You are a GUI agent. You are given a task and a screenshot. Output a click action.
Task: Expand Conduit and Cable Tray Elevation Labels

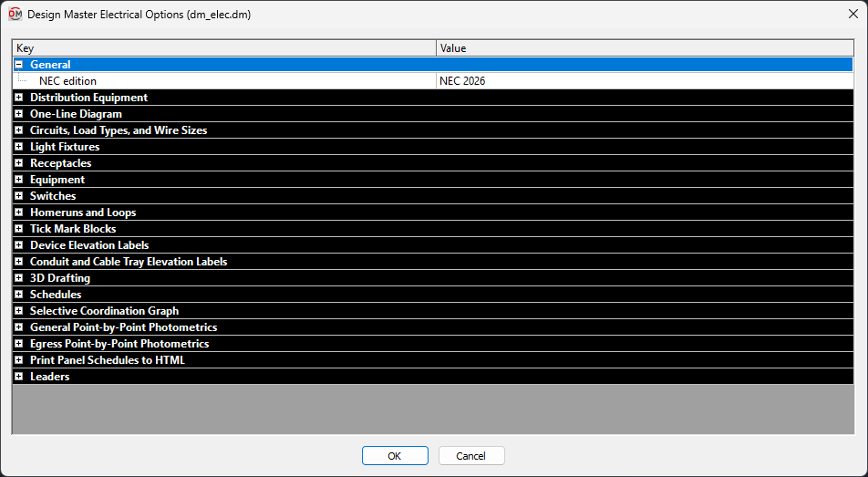(x=19, y=262)
